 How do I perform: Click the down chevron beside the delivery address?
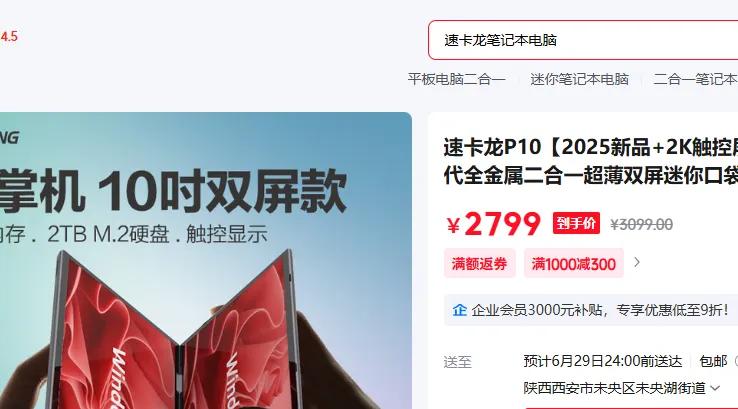tap(715, 388)
